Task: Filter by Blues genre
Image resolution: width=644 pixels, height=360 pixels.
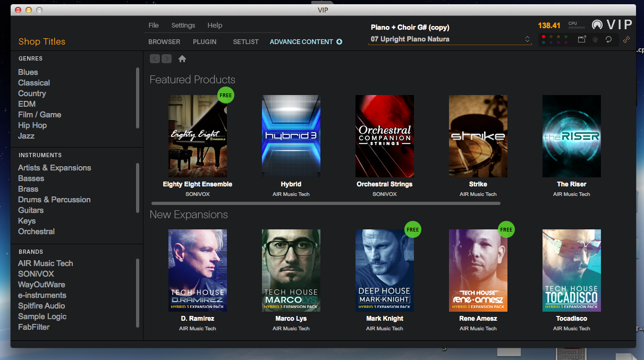Action: [x=28, y=72]
